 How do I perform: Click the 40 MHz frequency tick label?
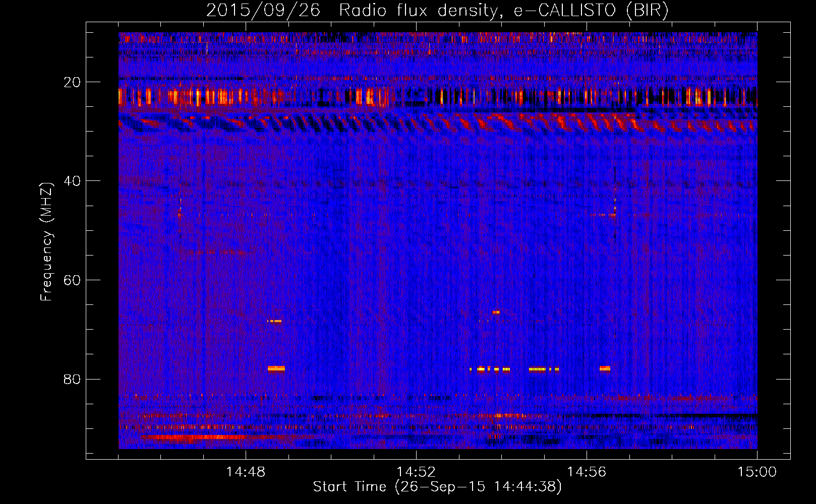[x=72, y=181]
